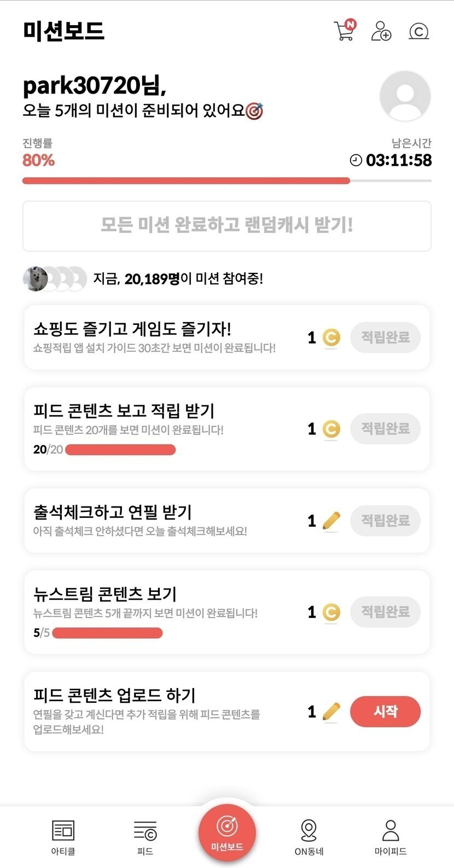This screenshot has height=868, width=454.
Task: Tap 적립완료 on the shopping game mission
Action: [385, 337]
